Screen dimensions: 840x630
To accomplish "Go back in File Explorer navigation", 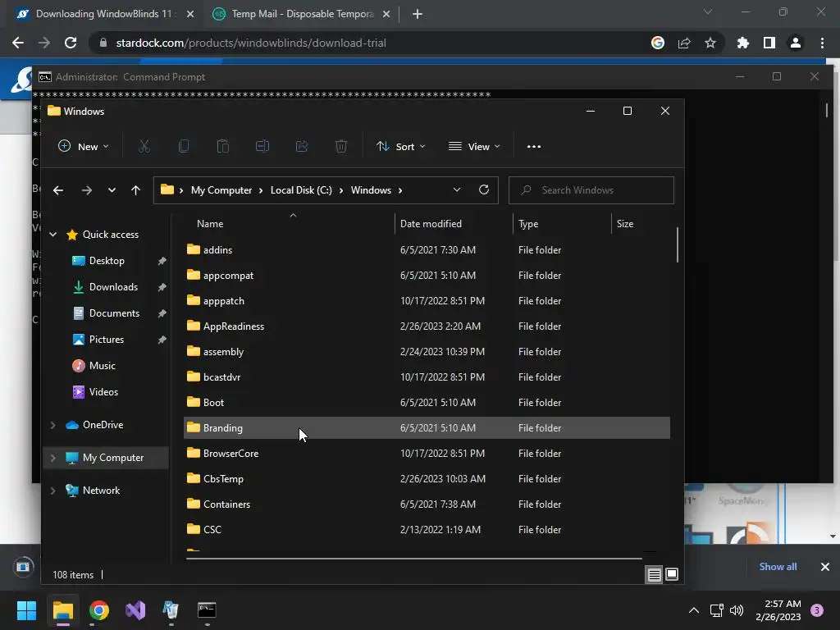I will point(58,190).
